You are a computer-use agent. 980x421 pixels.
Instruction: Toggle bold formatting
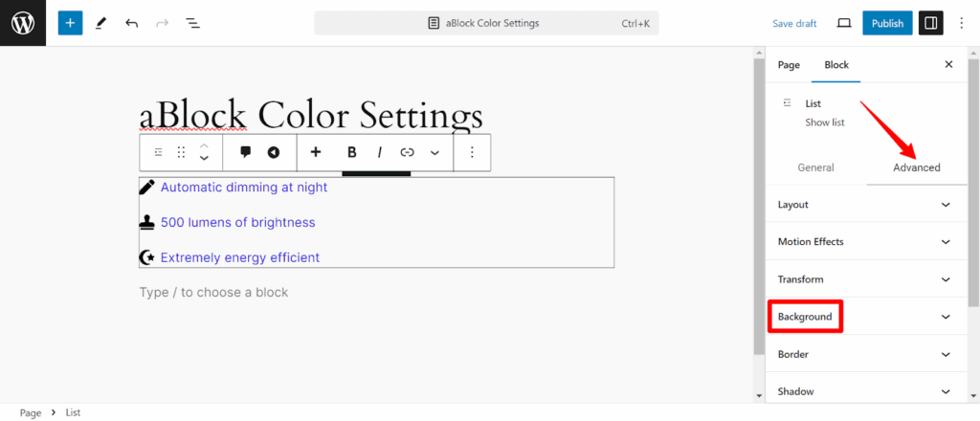pyautogui.click(x=351, y=152)
